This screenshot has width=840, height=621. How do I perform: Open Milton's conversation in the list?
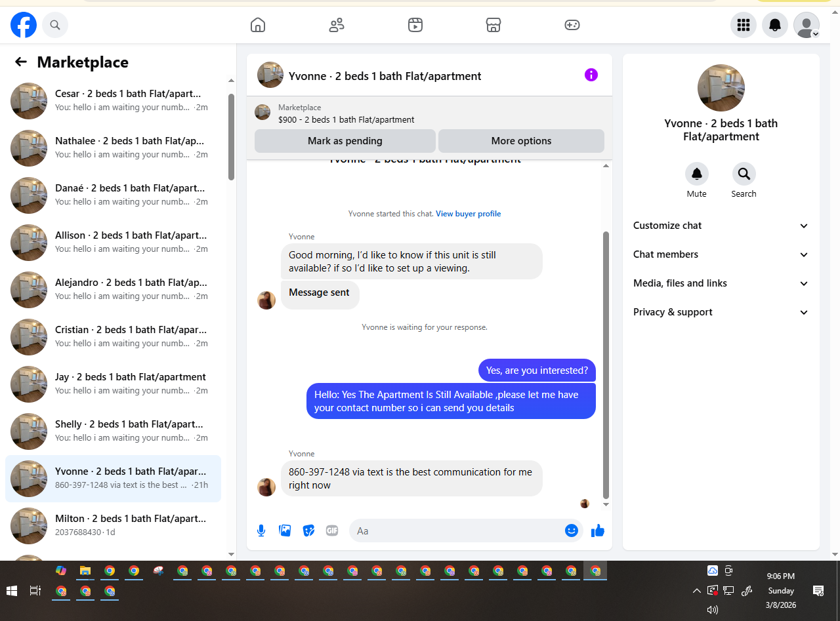[113, 526]
